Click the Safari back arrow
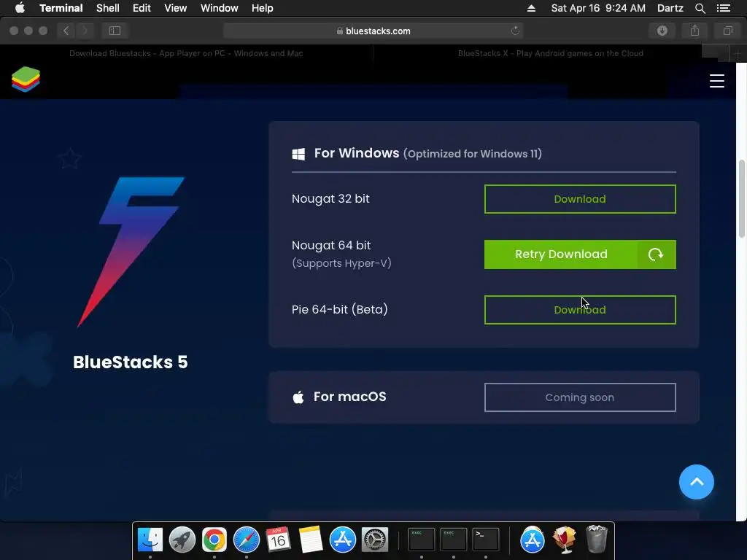The height and width of the screenshot is (560, 747). [66, 31]
